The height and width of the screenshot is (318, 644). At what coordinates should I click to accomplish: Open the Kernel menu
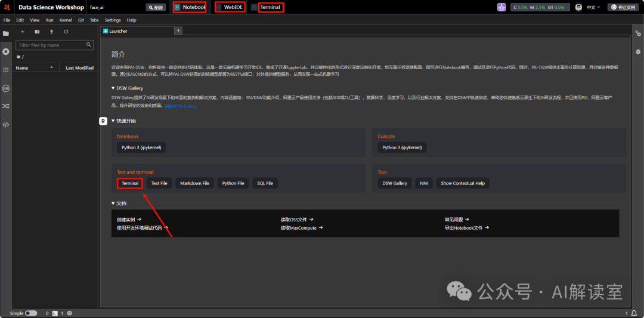coord(66,20)
